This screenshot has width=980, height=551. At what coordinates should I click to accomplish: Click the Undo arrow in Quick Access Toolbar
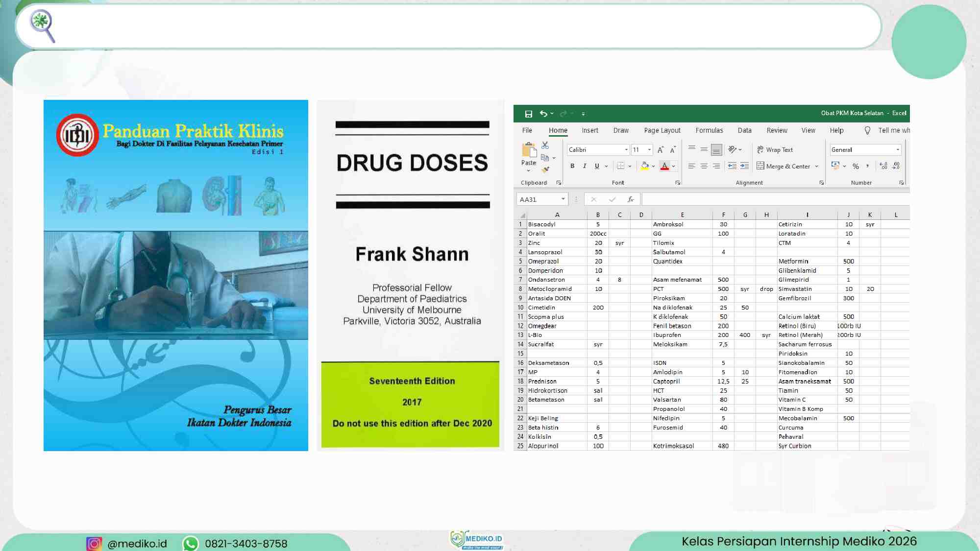click(x=543, y=114)
